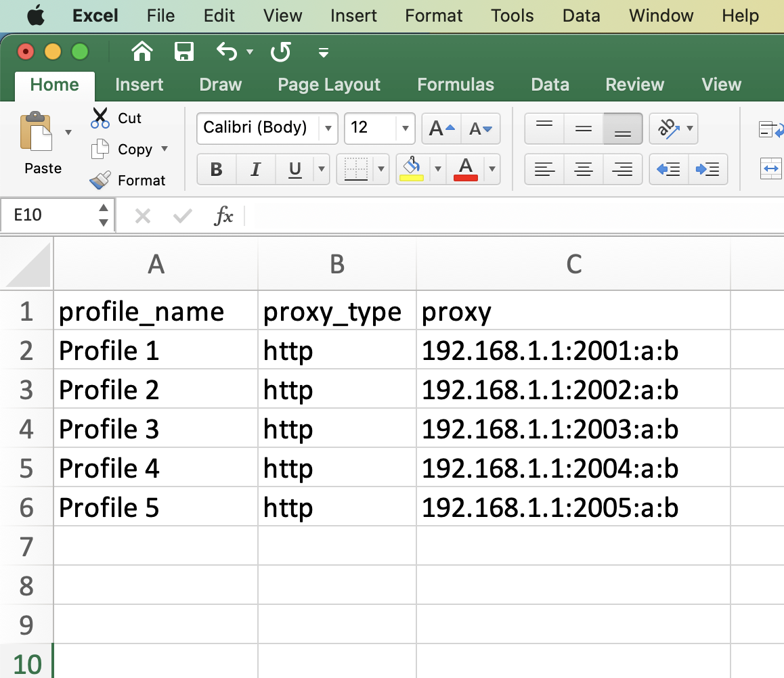Redo with the circular arrow icon
Image resolution: width=784 pixels, height=678 pixels.
coord(280,51)
